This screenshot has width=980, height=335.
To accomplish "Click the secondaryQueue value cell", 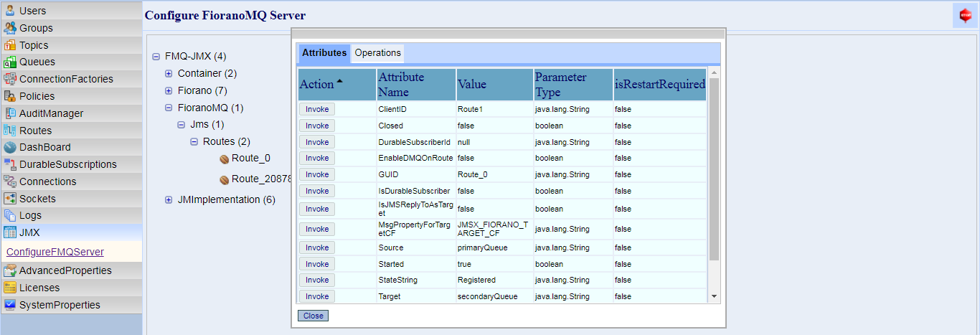I will 494,296.
